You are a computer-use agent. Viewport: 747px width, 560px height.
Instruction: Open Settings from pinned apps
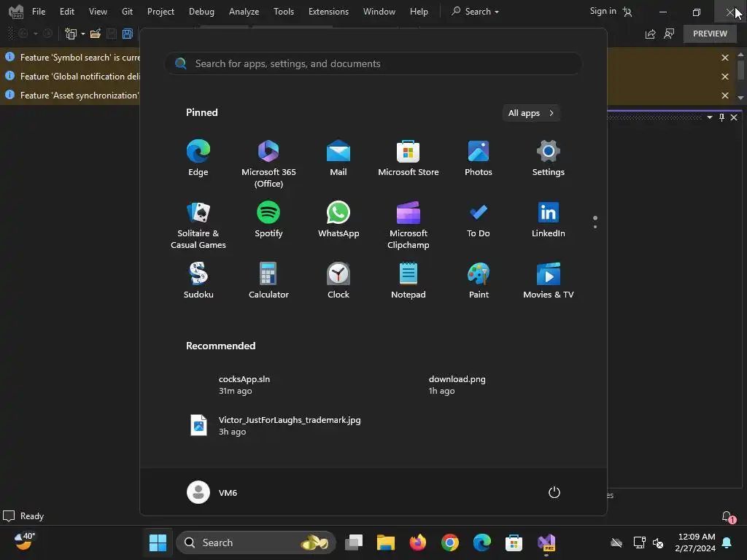(549, 158)
